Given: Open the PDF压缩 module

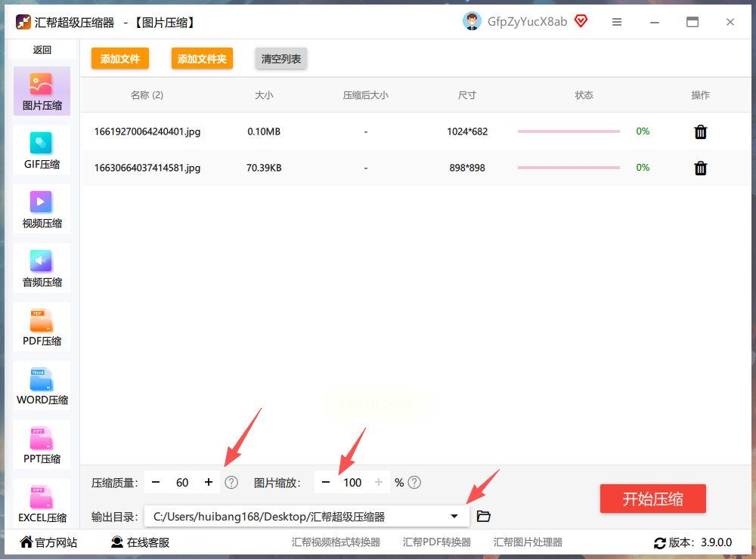Looking at the screenshot, I should 42,327.
